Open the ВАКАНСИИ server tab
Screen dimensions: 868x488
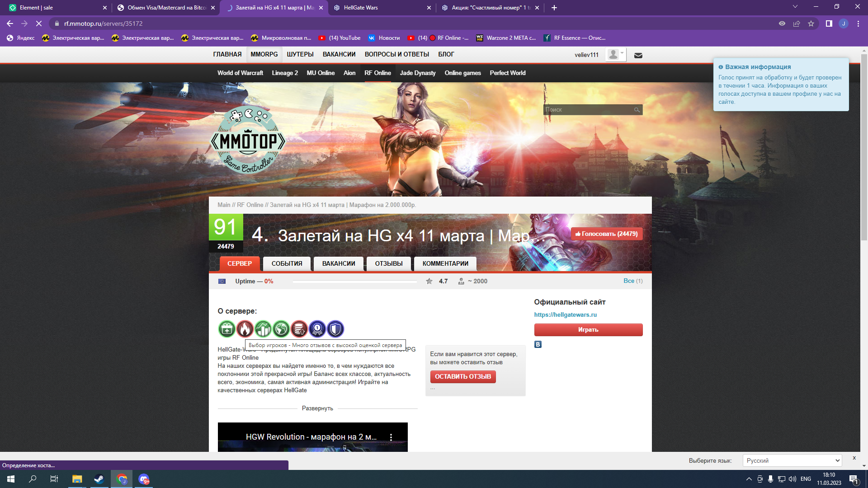[x=339, y=263]
